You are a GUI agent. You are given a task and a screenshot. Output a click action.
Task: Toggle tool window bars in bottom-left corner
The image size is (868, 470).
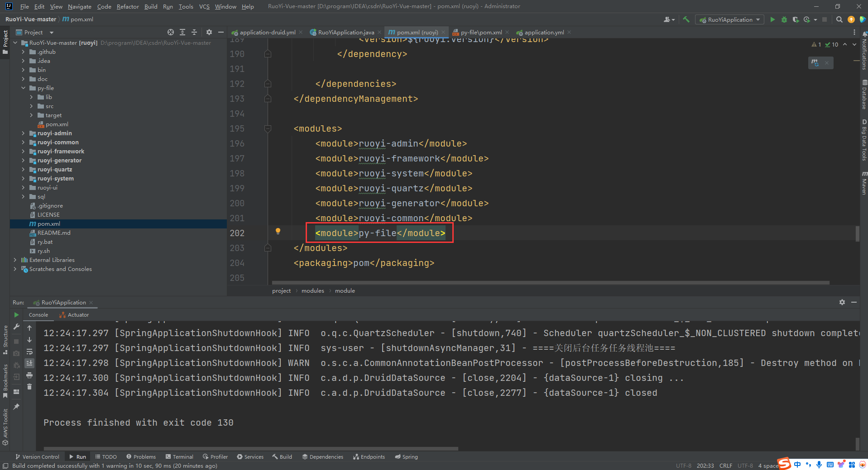5,465
